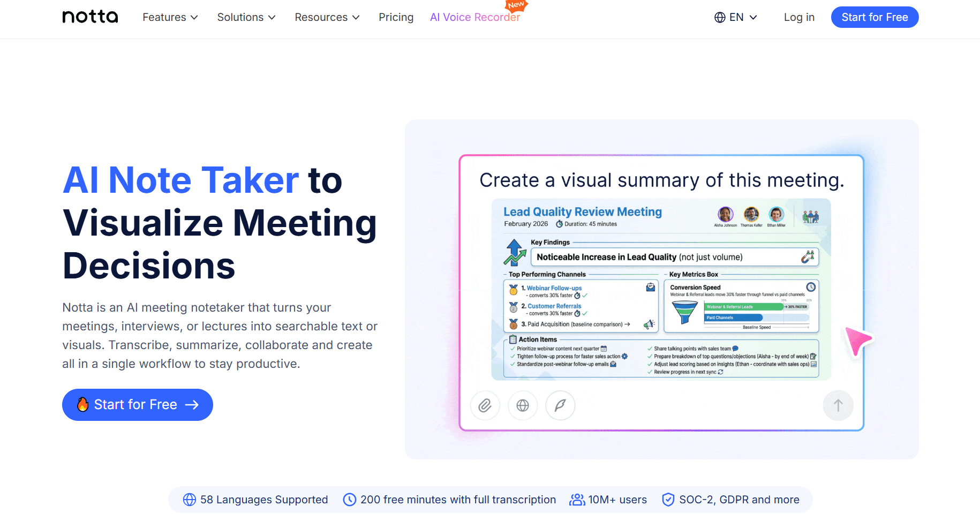Click the globe icon beside EN
This screenshot has height=521, width=980.
(x=720, y=18)
